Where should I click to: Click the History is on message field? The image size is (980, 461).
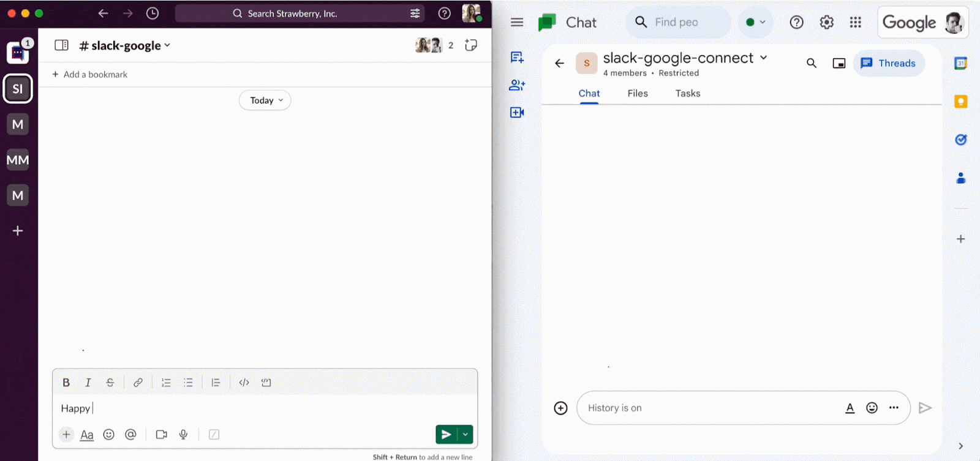click(710, 408)
